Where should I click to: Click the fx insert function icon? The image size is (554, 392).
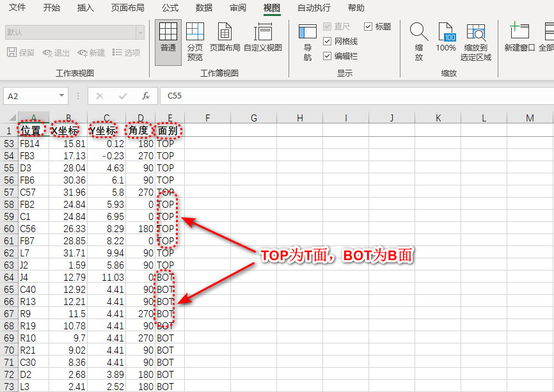[146, 96]
